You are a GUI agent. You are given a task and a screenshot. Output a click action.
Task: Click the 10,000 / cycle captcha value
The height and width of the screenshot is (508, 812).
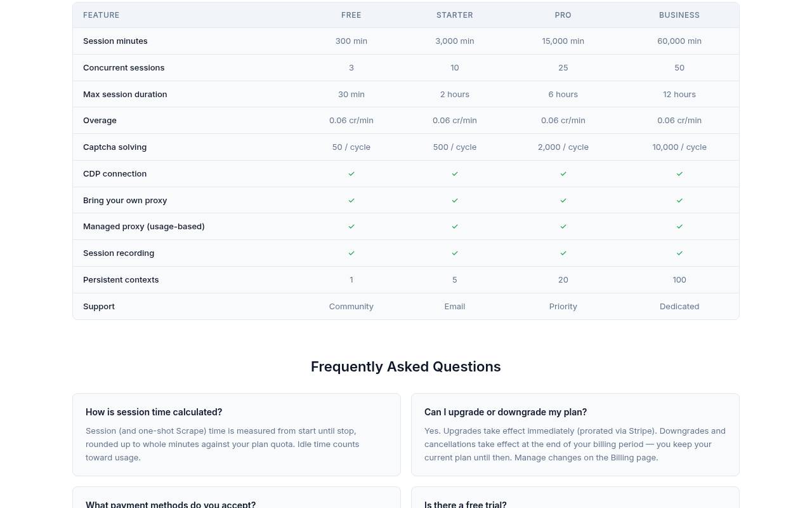tap(679, 147)
